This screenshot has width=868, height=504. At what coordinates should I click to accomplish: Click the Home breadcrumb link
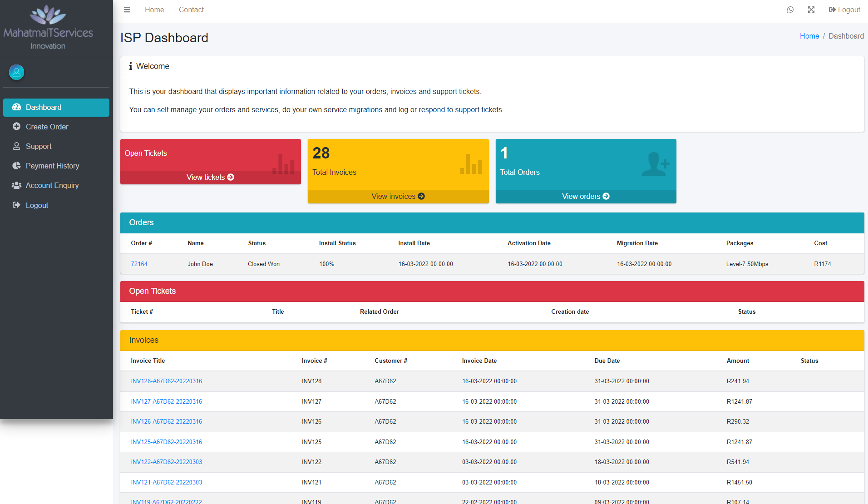(809, 36)
